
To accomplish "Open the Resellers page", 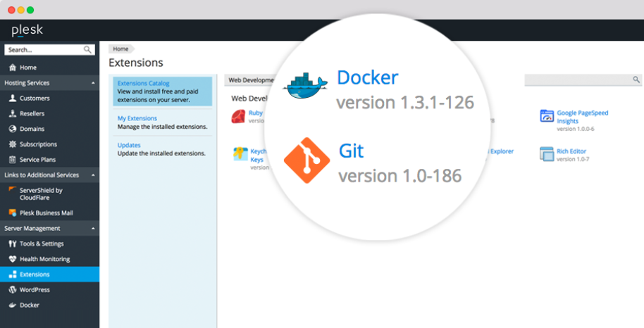I will (x=32, y=114).
